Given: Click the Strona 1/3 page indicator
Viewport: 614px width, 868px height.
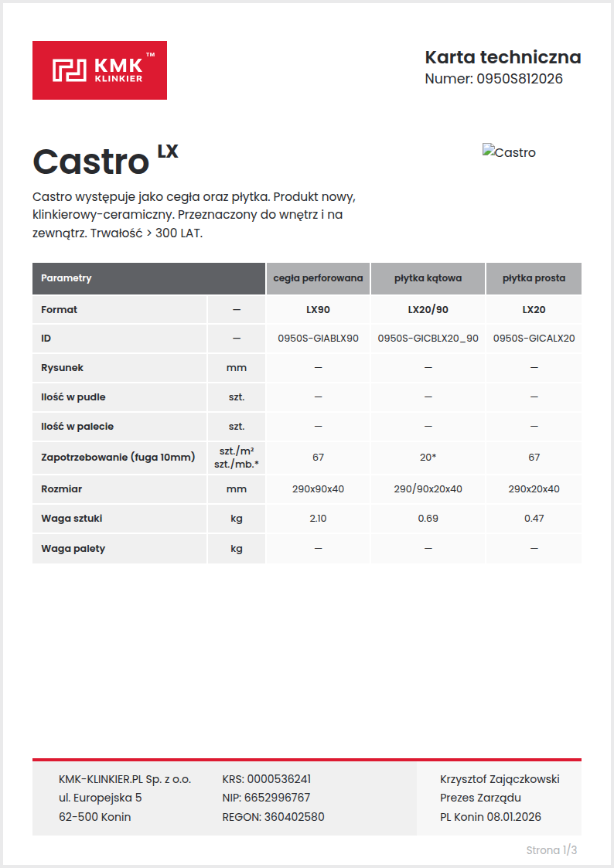Looking at the screenshot, I should (551, 850).
